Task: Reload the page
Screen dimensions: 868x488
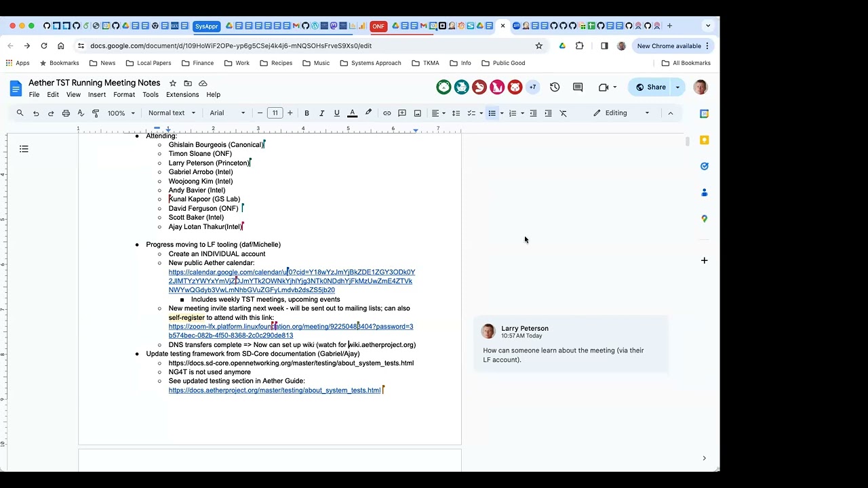Action: (x=44, y=46)
